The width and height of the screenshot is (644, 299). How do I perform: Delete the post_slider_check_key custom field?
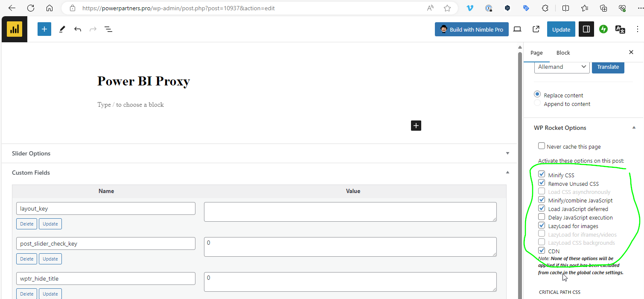click(x=26, y=259)
